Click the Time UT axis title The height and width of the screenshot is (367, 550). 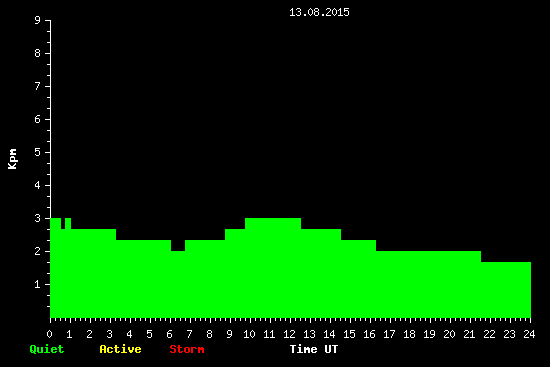click(x=314, y=349)
